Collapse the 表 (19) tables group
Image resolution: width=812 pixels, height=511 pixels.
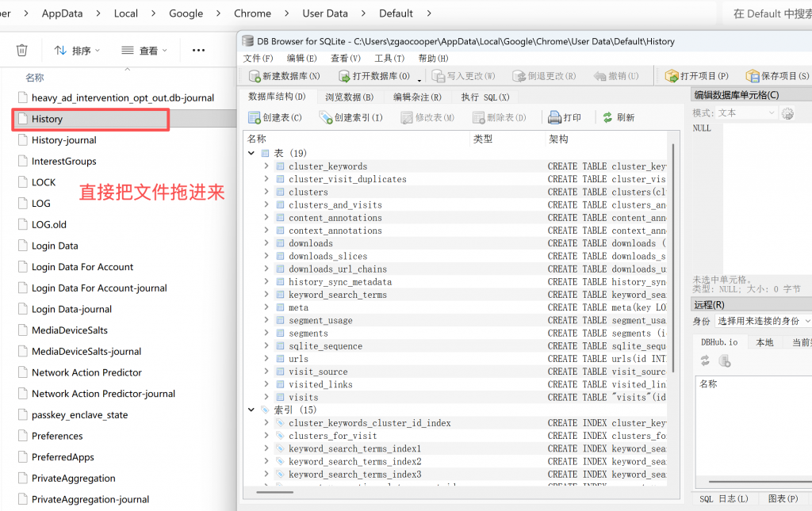point(252,153)
